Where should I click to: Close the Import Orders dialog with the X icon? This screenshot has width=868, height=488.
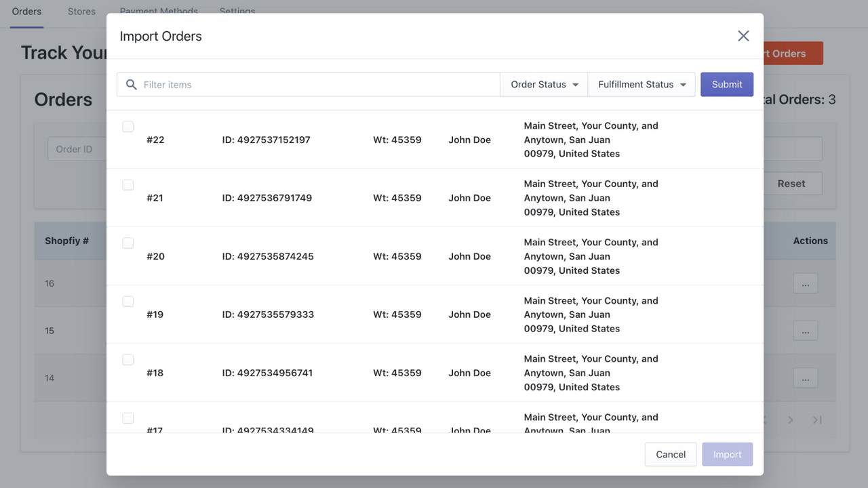tap(743, 36)
